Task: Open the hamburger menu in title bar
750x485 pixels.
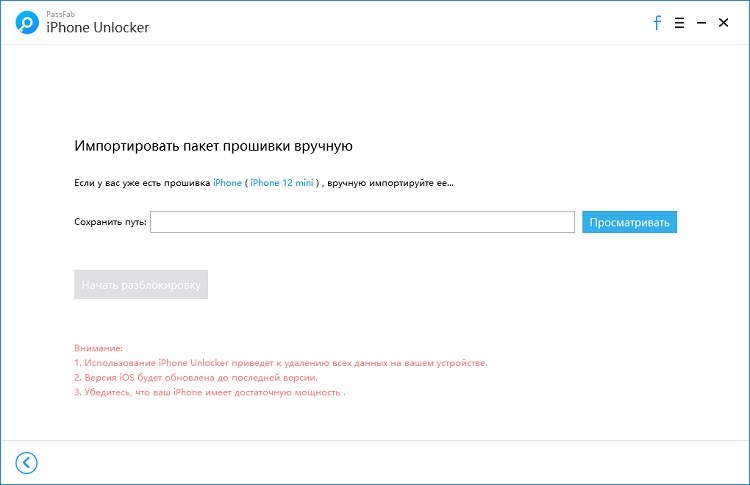Action: pos(679,22)
